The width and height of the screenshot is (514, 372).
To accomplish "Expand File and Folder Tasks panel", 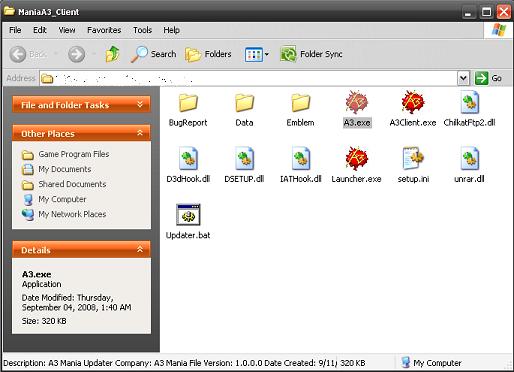I will click(x=140, y=105).
